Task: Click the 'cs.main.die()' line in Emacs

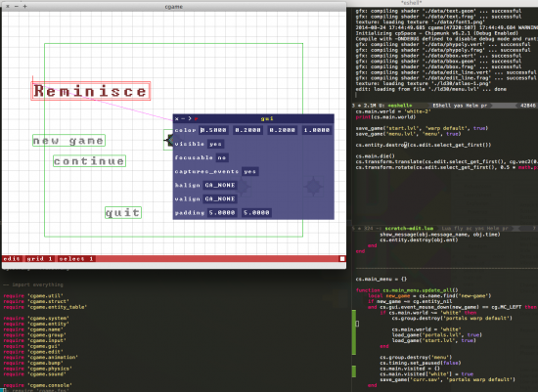Action: [x=375, y=156]
